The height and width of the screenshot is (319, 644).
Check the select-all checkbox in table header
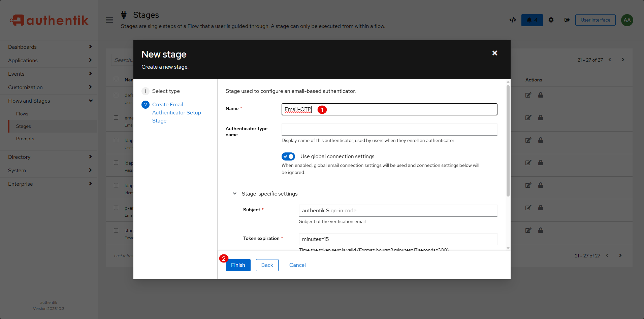(116, 79)
